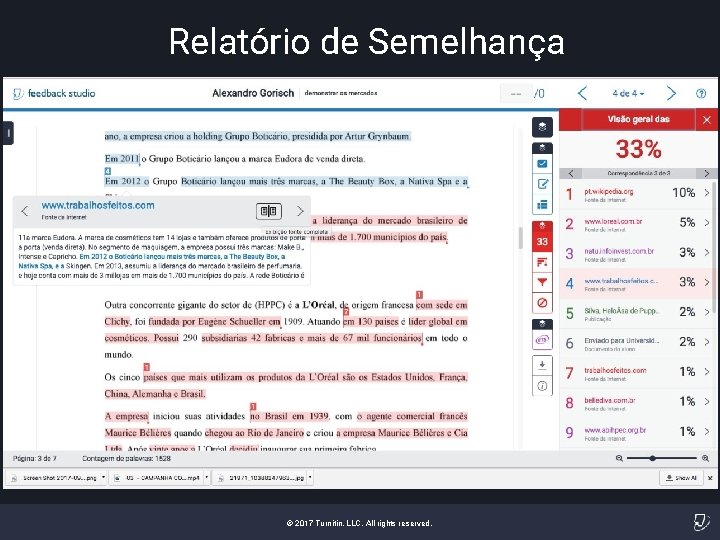Open QuickMarks checkmark tool
This screenshot has height=540, width=720.
pyautogui.click(x=542, y=163)
